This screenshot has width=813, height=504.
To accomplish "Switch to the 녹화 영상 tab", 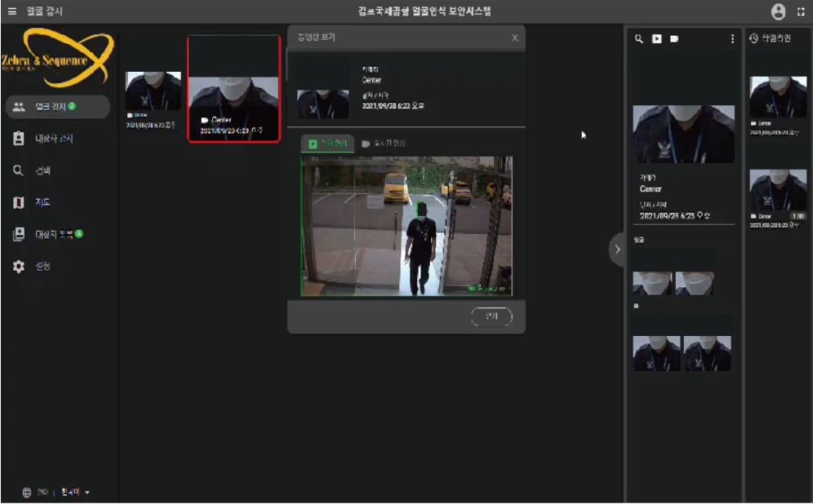I will tap(327, 144).
